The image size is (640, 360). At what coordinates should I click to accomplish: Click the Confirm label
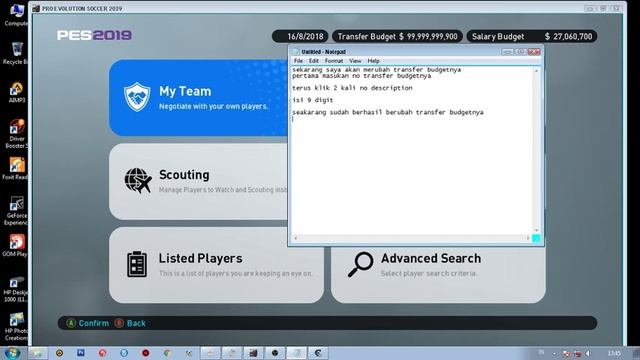coord(94,323)
